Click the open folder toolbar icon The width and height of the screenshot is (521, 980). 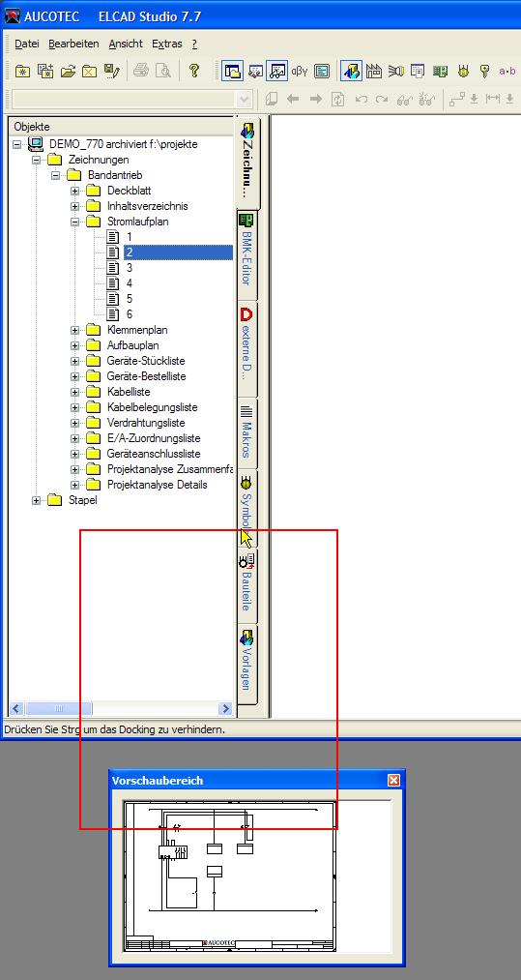coord(68,72)
